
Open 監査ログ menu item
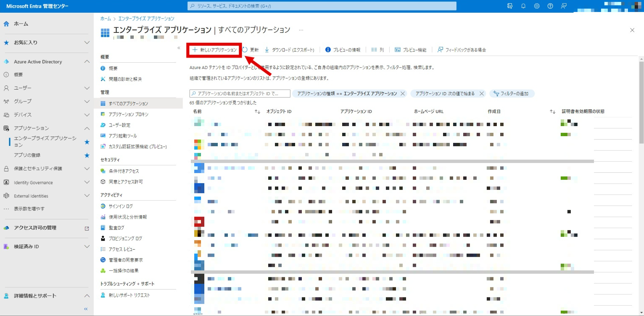[116, 228]
